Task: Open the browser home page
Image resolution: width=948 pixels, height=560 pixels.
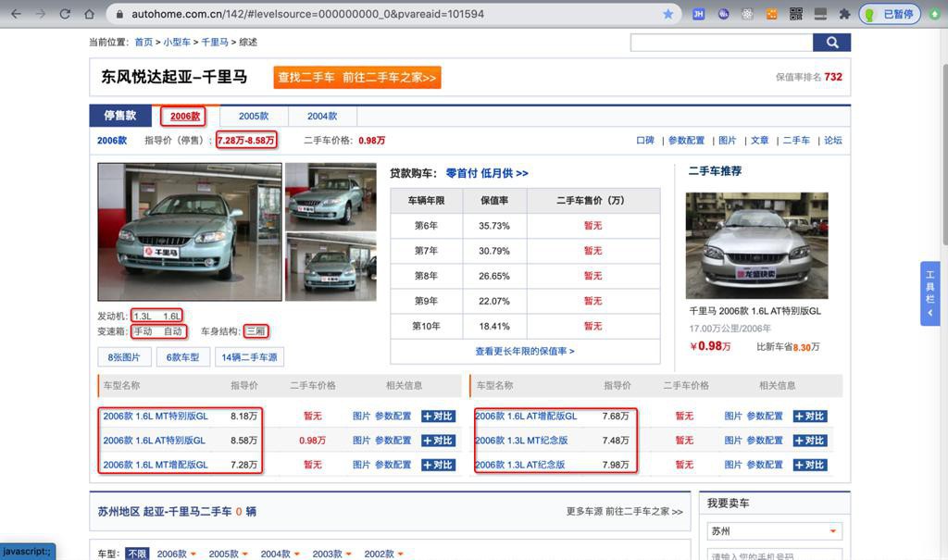Action: point(89,14)
